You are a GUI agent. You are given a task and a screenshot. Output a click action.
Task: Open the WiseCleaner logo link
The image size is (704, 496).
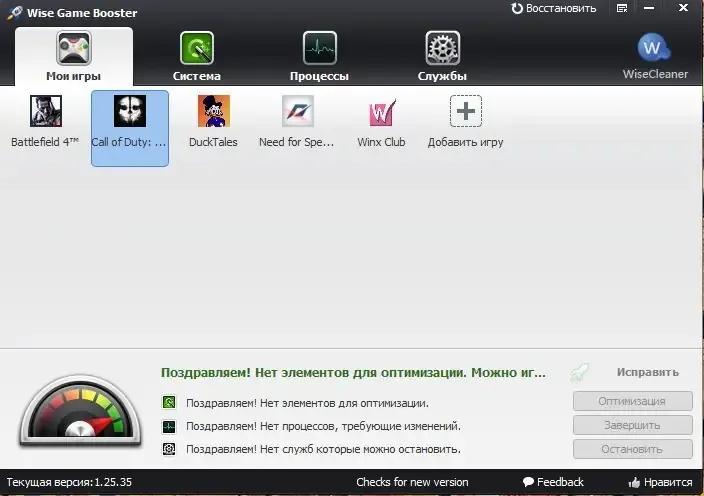tap(655, 56)
